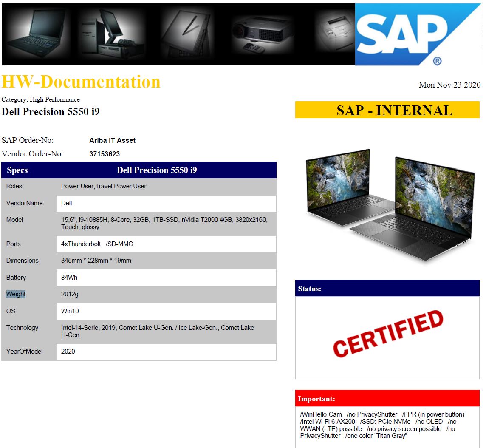Click the Dell Precision 5550 i9 table header title
Screen dimensions: 486x448
pos(157,170)
